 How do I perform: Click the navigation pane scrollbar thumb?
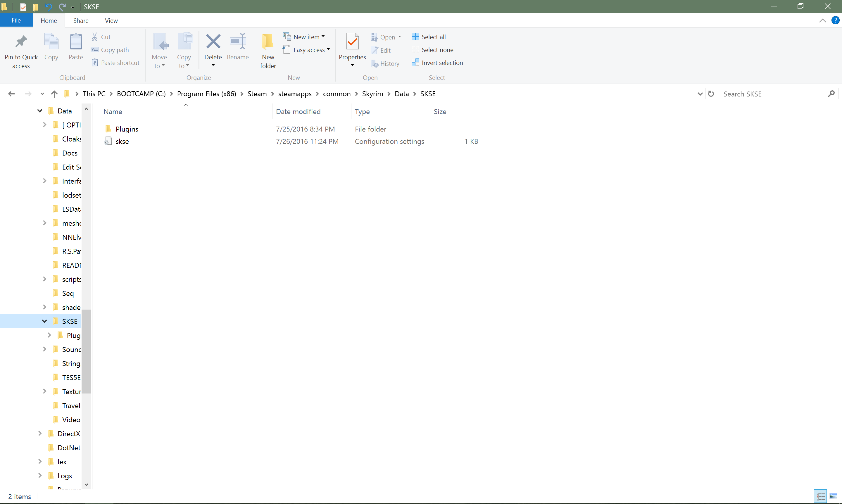coord(86,351)
